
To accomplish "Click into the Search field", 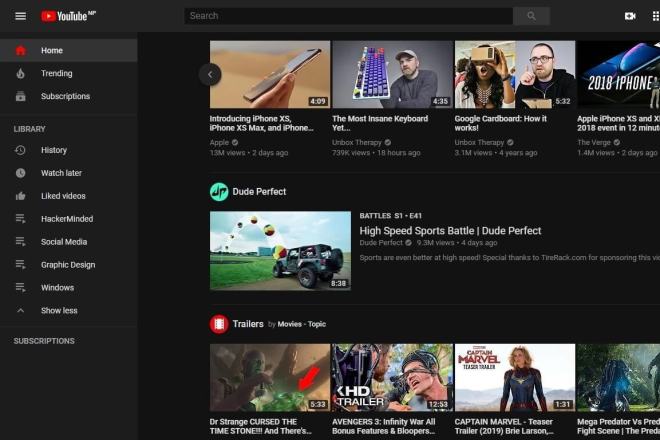I will coord(349,16).
